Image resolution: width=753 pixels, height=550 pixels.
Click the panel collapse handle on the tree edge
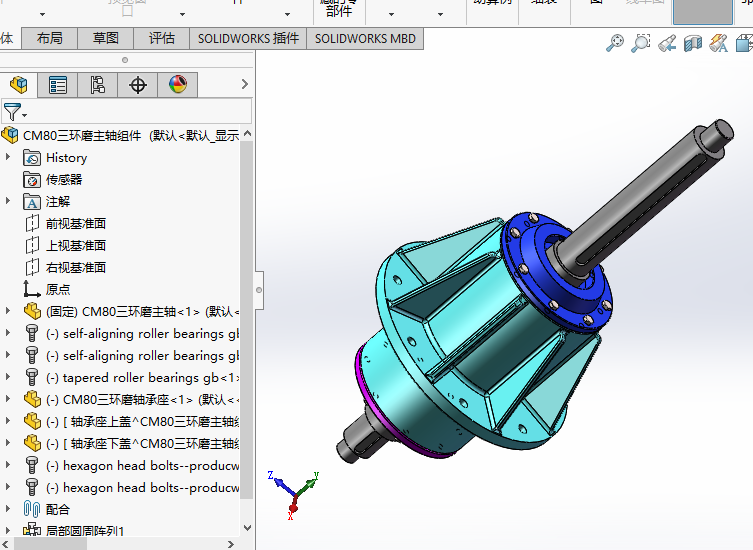[x=259, y=290]
